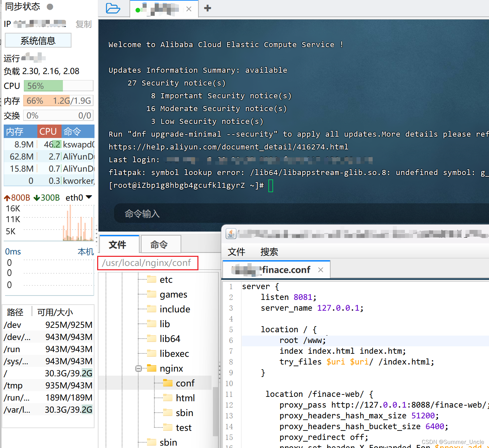Click the 命令输入 command input box
The image size is (489, 448).
(301, 213)
